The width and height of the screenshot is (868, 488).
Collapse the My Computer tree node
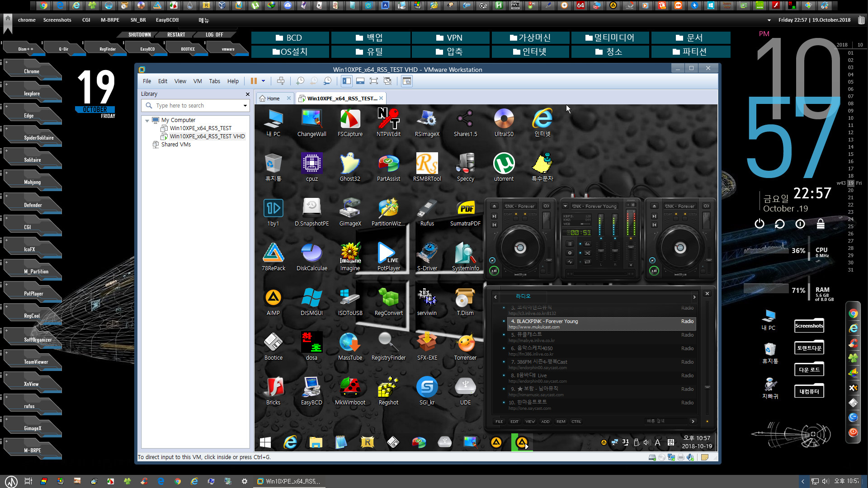pyautogui.click(x=147, y=120)
